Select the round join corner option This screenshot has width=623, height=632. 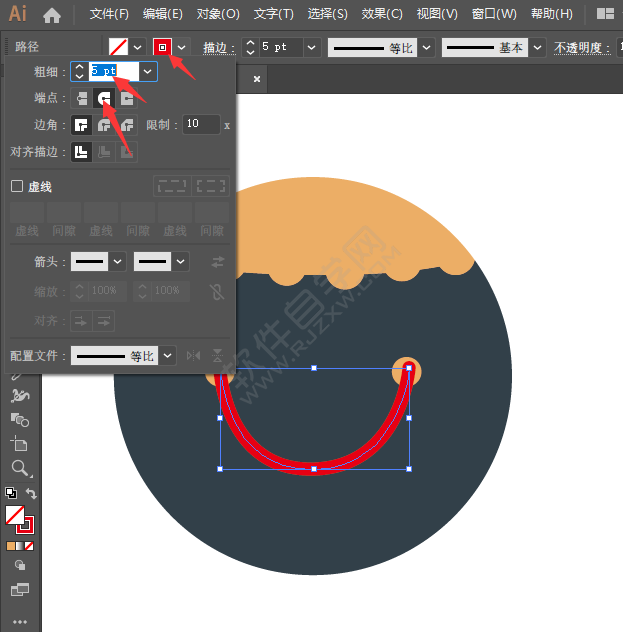click(x=104, y=125)
